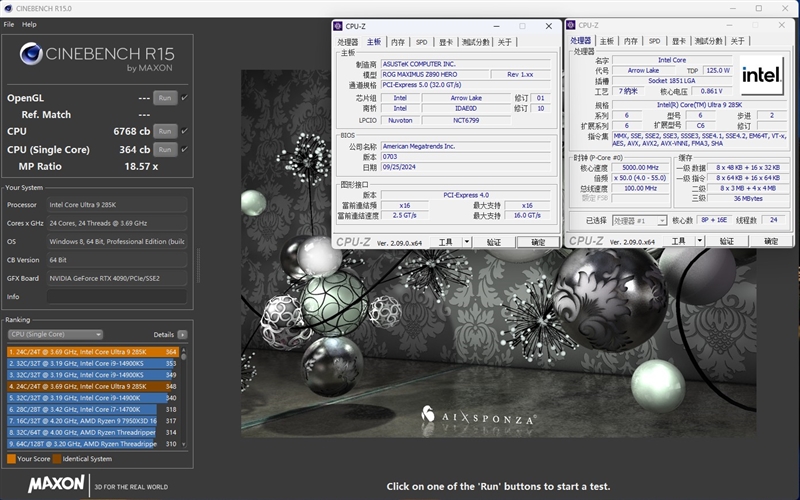800x500 pixels.
Task: Select ranking row 1 Intel Core Ultra 9 285K 364
Action: pyautogui.click(x=93, y=352)
